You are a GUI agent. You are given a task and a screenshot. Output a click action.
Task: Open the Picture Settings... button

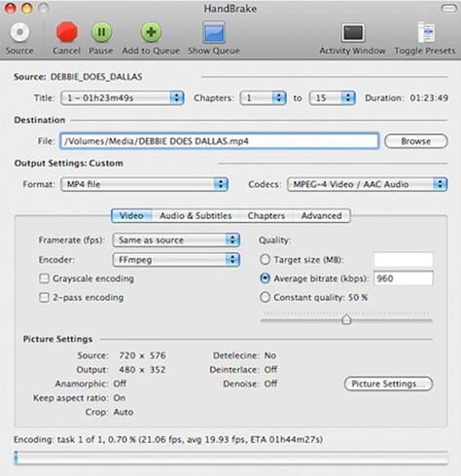click(388, 384)
